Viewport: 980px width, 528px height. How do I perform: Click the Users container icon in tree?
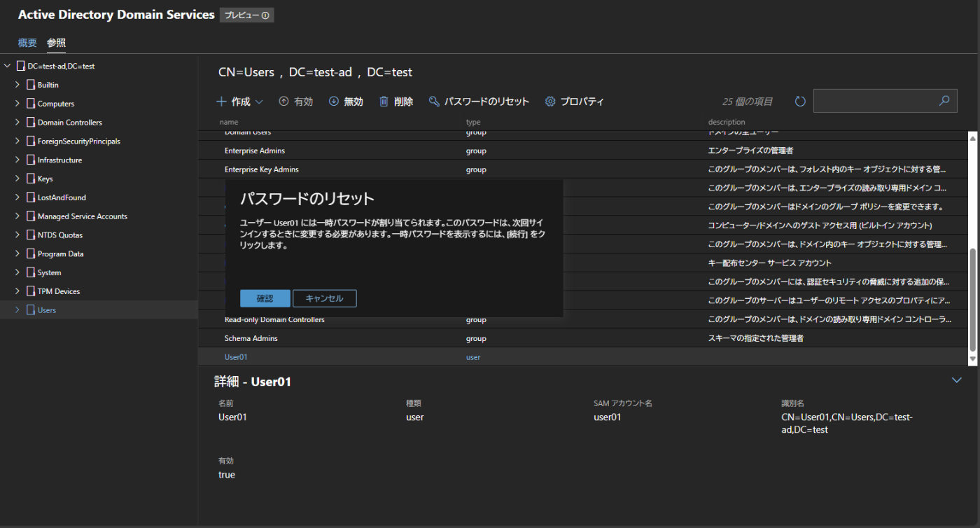pos(30,310)
